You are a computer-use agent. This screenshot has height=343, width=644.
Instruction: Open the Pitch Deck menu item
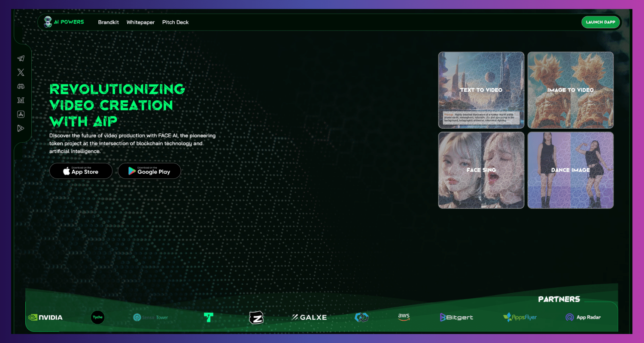[x=175, y=22]
